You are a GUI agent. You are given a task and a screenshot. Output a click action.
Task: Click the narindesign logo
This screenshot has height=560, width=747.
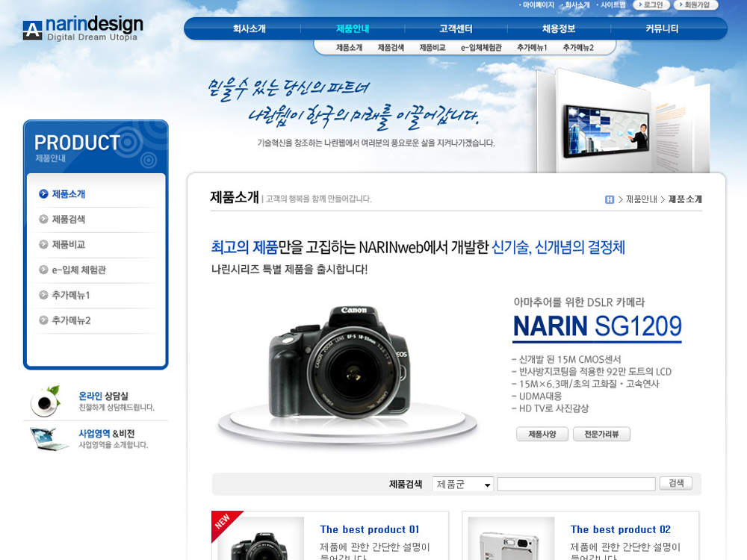pos(82,29)
